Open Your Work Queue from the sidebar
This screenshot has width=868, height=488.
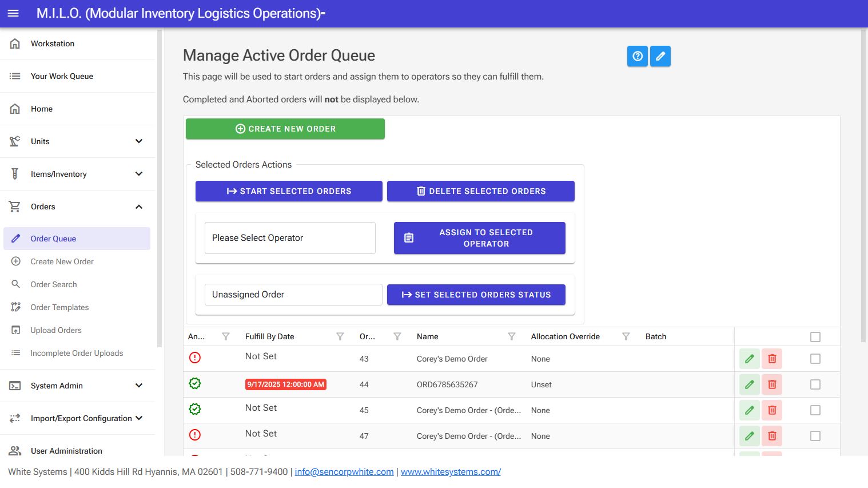[x=61, y=76]
